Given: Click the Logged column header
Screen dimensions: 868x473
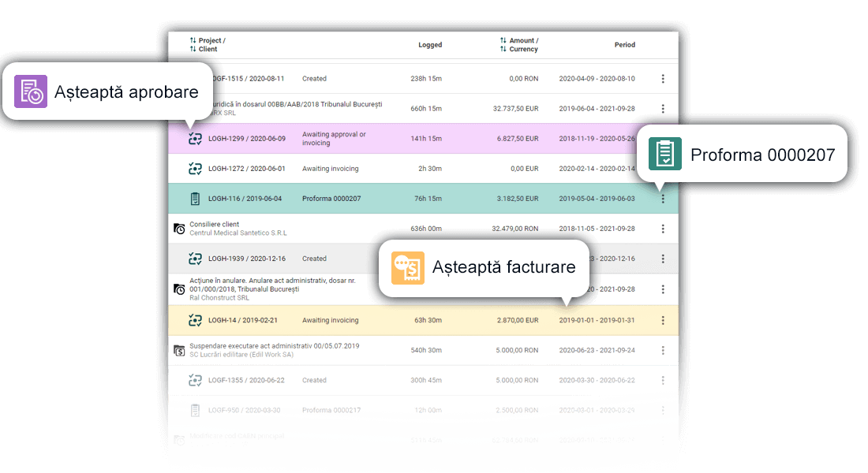Looking at the screenshot, I should point(430,45).
